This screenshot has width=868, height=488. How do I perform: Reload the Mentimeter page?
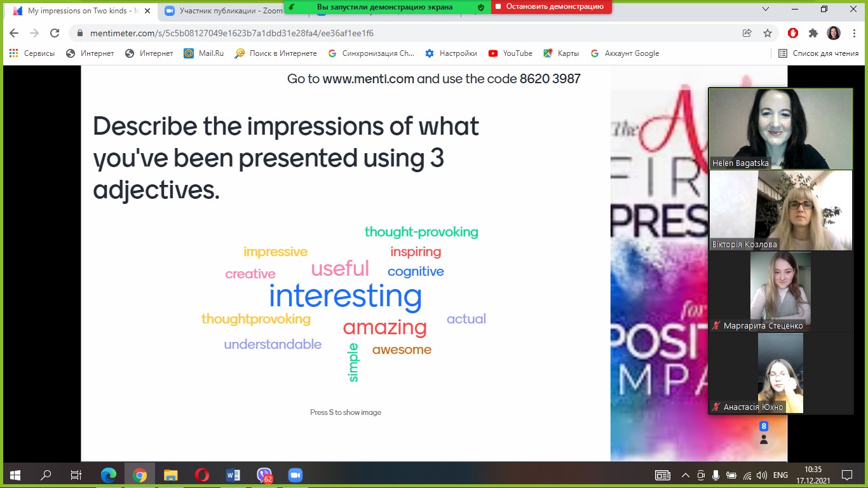pyautogui.click(x=55, y=33)
